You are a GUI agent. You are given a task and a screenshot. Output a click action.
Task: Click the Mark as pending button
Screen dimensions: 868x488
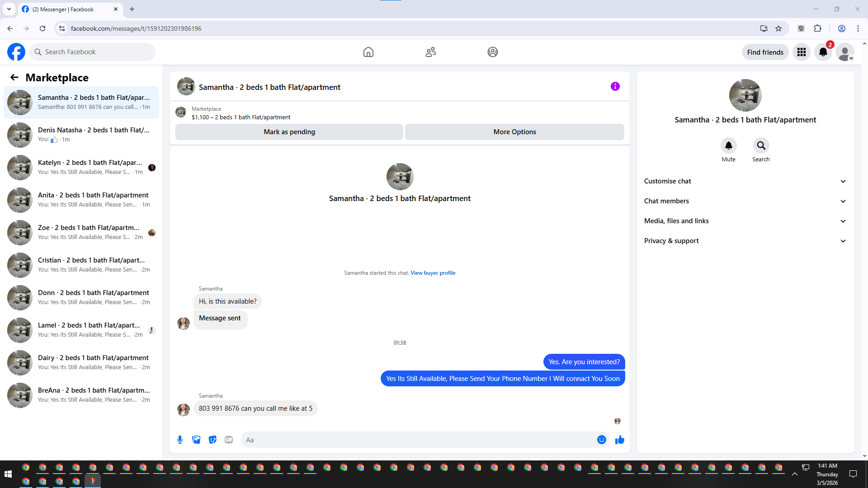289,132
